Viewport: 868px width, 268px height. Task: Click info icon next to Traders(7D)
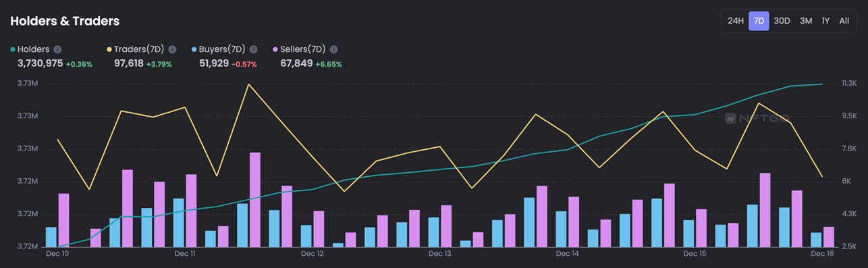coord(172,49)
